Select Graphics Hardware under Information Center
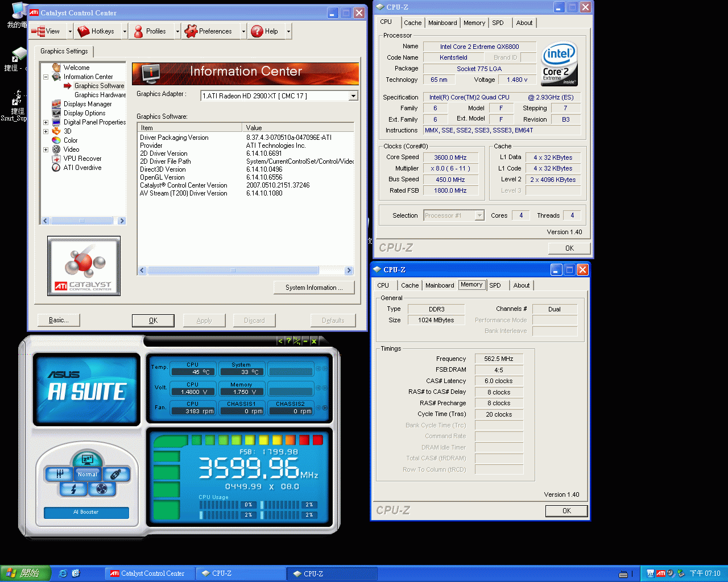 pos(100,95)
